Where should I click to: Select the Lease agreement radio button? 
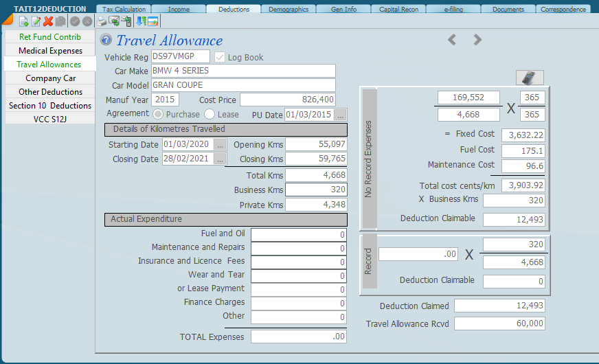coord(210,114)
